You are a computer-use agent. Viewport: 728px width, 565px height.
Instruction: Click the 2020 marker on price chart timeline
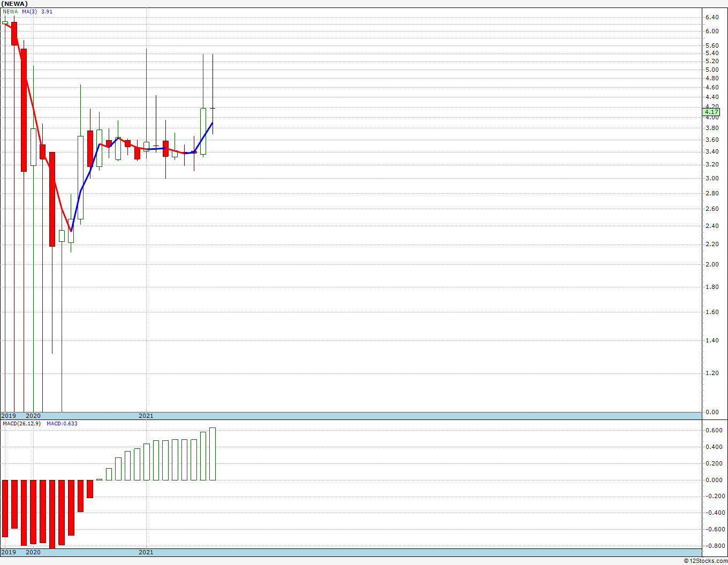[33, 416]
